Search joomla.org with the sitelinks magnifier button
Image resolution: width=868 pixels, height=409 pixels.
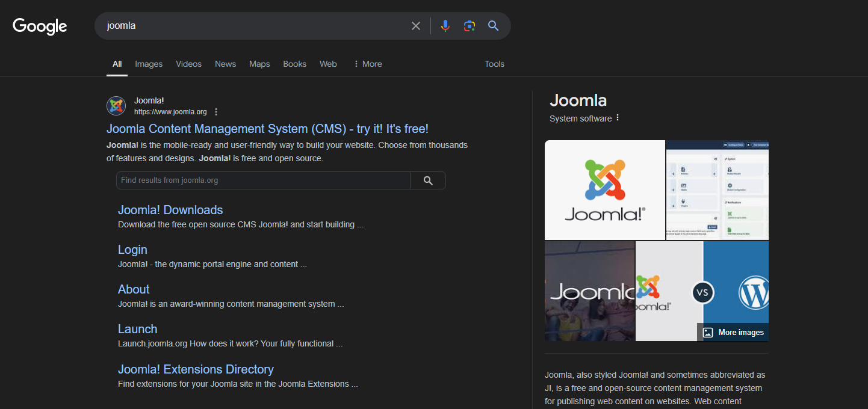428,180
